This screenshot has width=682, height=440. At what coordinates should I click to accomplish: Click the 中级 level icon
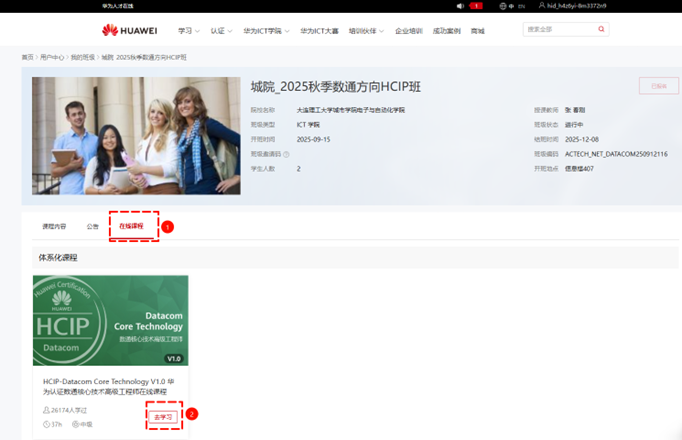75,424
